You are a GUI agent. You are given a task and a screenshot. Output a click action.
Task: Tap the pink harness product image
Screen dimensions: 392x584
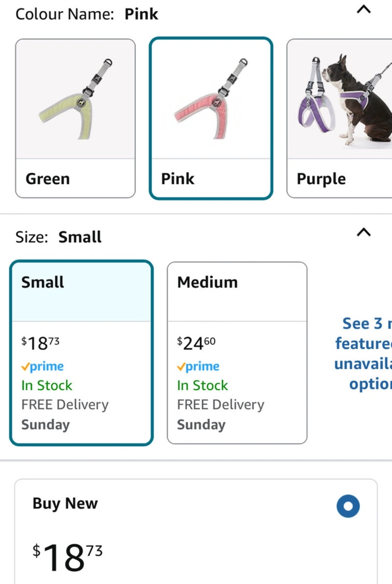(x=211, y=99)
